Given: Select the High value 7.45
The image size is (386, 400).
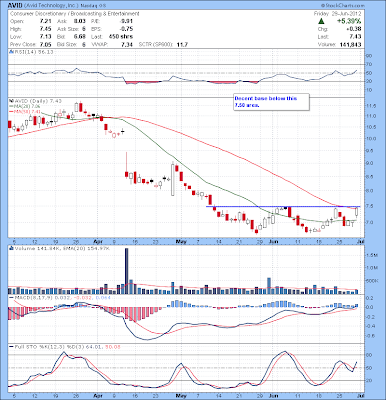Looking at the screenshot, I should (45, 29).
